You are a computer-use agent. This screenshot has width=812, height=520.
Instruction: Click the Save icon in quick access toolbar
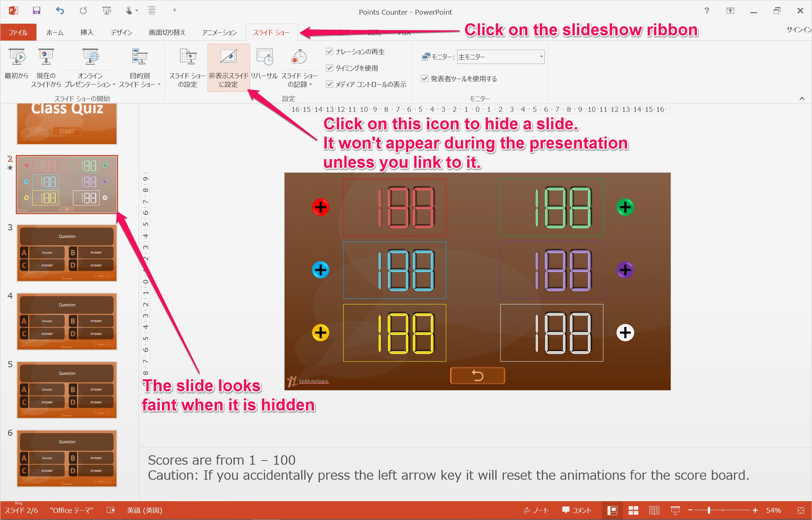click(x=36, y=11)
